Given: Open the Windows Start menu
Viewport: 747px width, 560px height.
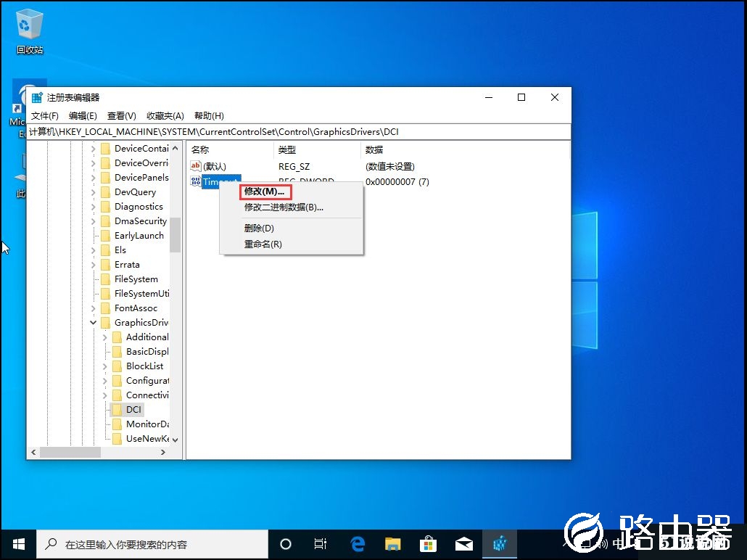Looking at the screenshot, I should pyautogui.click(x=18, y=544).
